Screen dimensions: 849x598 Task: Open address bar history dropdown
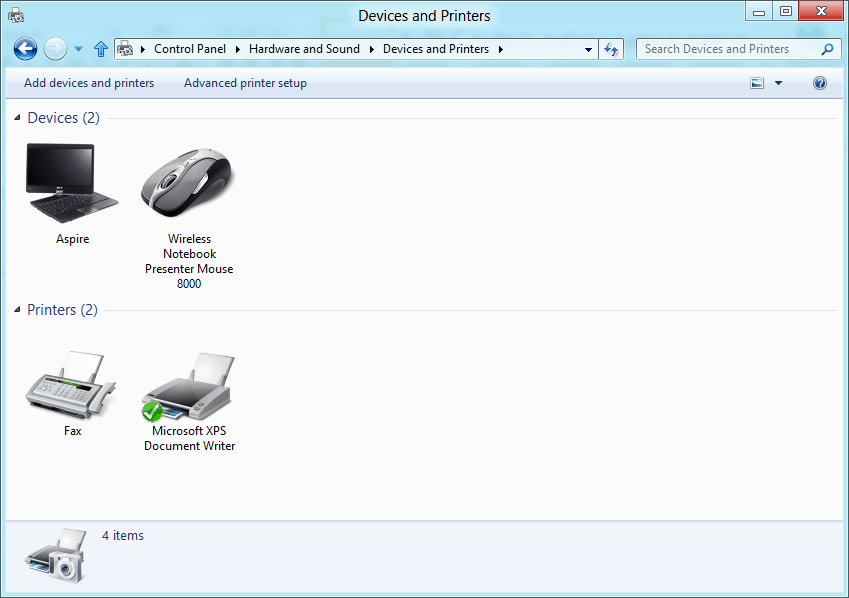click(588, 49)
